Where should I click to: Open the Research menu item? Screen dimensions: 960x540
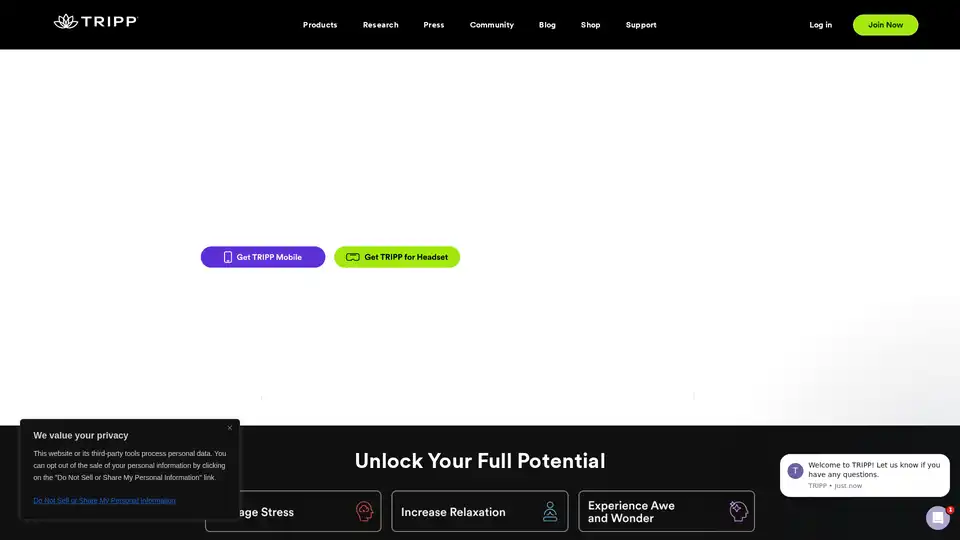pyautogui.click(x=380, y=25)
